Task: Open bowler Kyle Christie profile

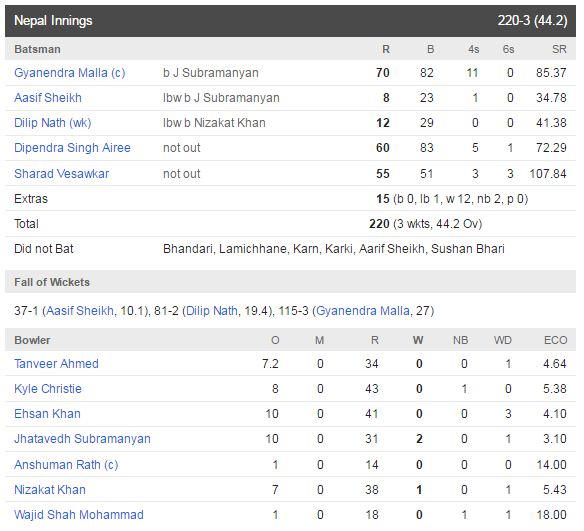Action: tap(48, 389)
